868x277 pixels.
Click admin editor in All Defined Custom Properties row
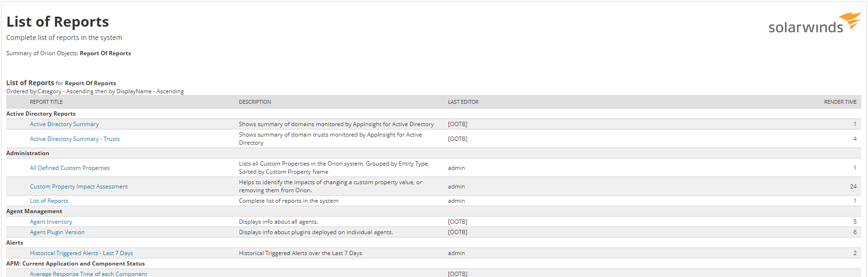[x=456, y=168]
